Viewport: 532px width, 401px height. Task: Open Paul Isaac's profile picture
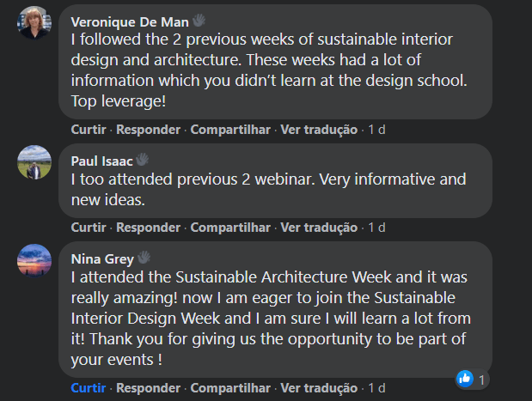pos(34,162)
